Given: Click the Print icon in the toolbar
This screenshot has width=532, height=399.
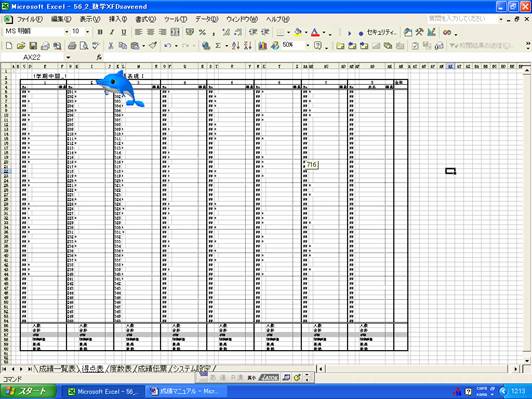Looking at the screenshot, I should tap(72, 45).
